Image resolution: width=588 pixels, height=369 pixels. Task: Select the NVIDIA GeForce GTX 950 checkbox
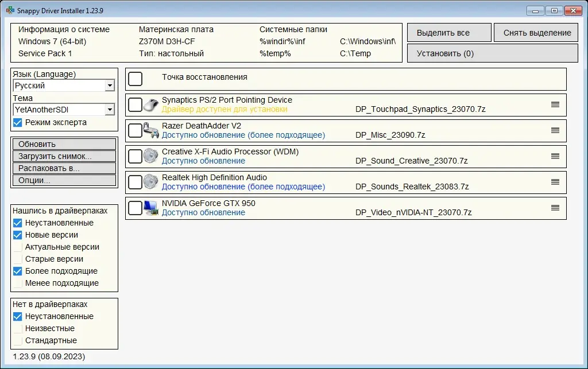[135, 208]
